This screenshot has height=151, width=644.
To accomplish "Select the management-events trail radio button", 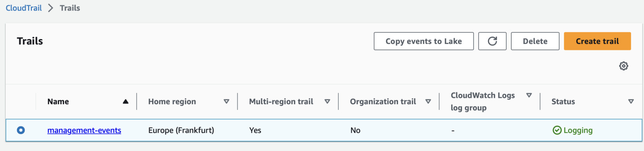I will (x=21, y=130).
